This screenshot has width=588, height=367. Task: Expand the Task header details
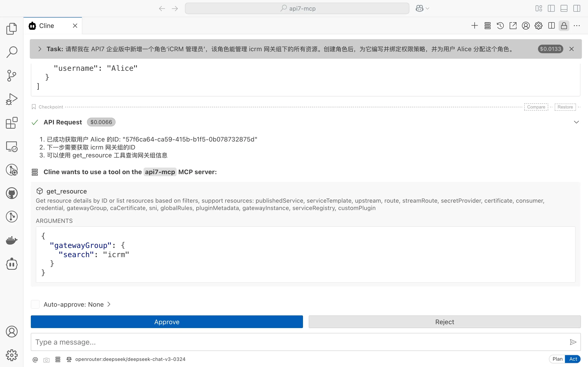click(x=40, y=49)
